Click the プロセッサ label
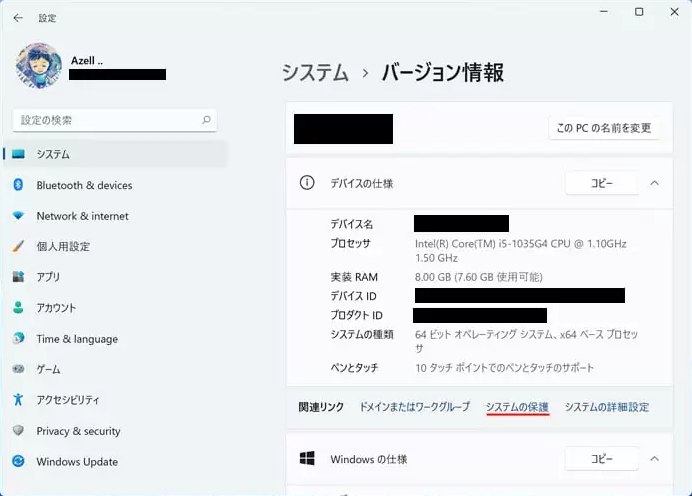692x496 pixels. pos(350,243)
